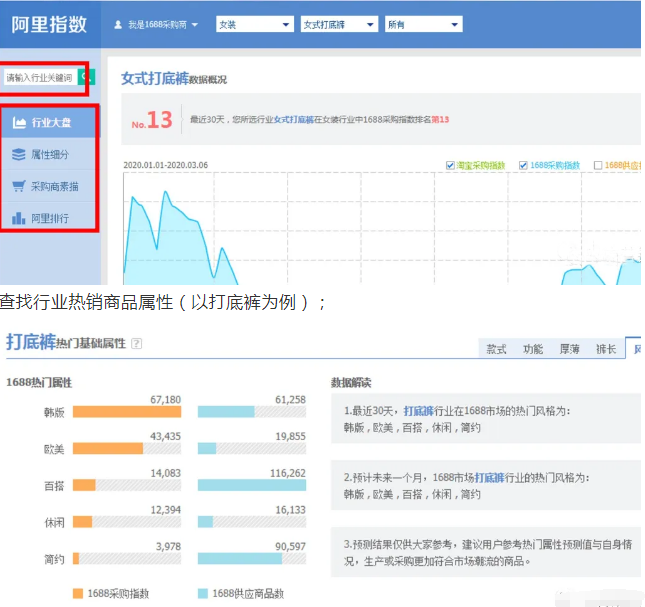This screenshot has width=645, height=607.
Task: Expand the 我是1688采购商 user menu
Action: [156, 25]
